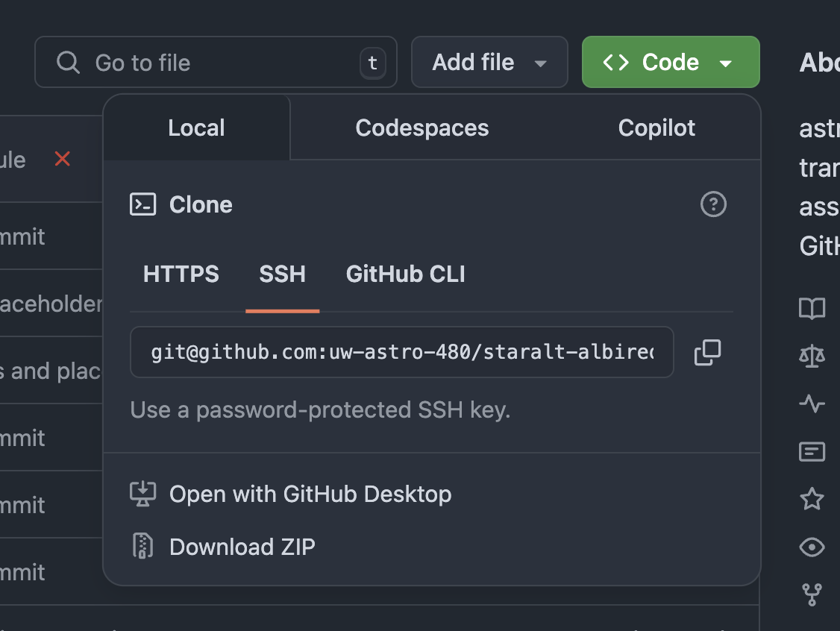
Task: Open the README book icon
Action: (x=812, y=310)
